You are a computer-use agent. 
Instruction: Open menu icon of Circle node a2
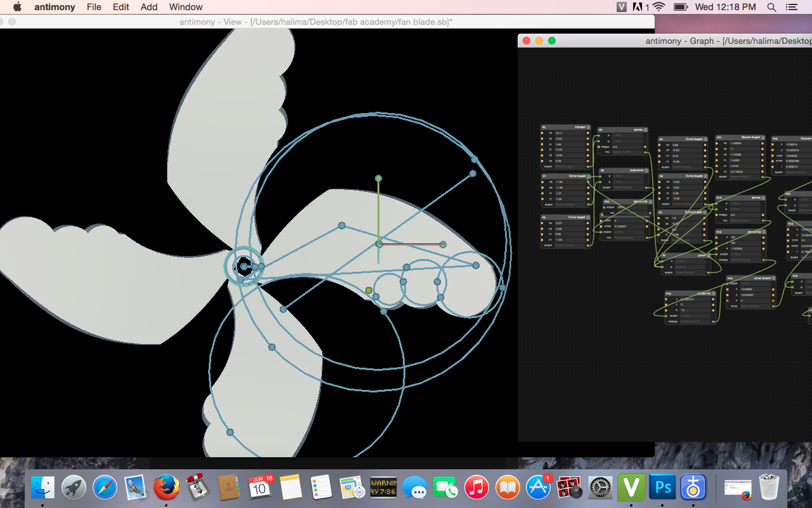705,139
